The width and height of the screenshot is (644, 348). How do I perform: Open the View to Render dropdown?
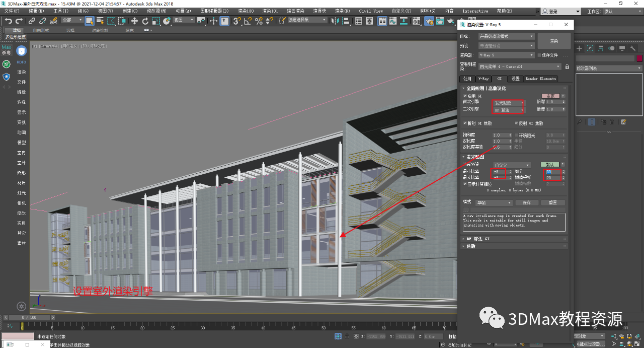coord(520,66)
